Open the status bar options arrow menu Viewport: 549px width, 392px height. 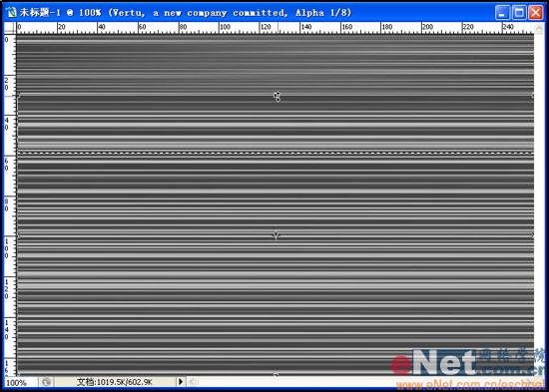coord(181,381)
